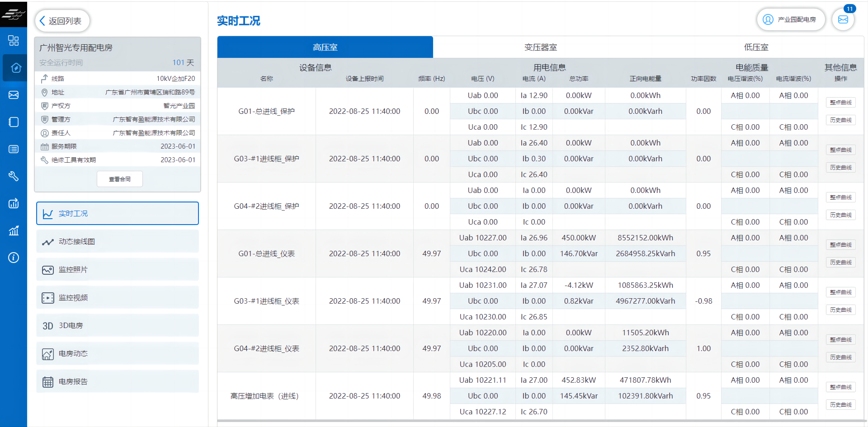Click the info circle icon in sidebar
The height and width of the screenshot is (427, 868).
(x=14, y=258)
